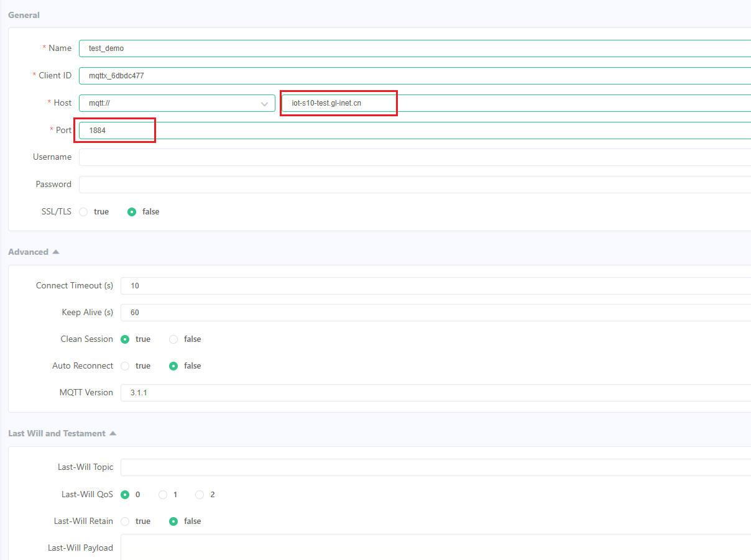Click the Last-Will Payload text area
Screen dimensions: 751x560
tap(436, 547)
